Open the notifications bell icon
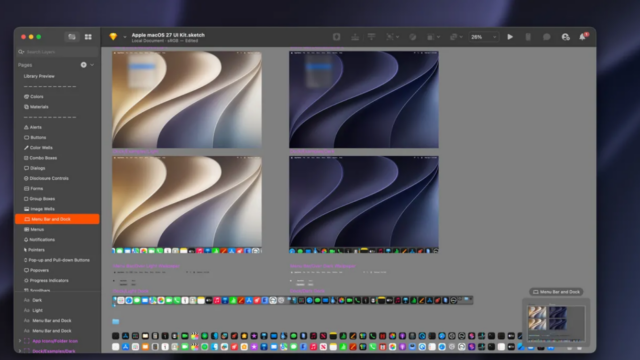Viewport: 640px width, 360px height. tap(582, 37)
